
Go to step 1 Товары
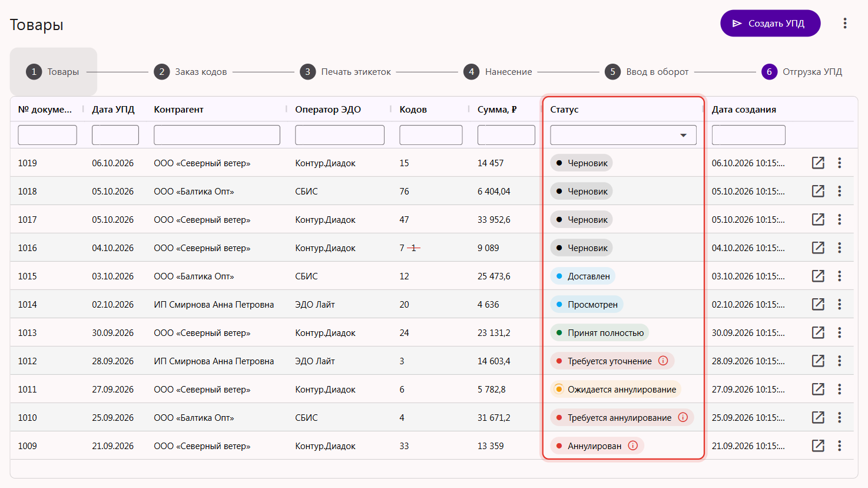[x=53, y=72]
